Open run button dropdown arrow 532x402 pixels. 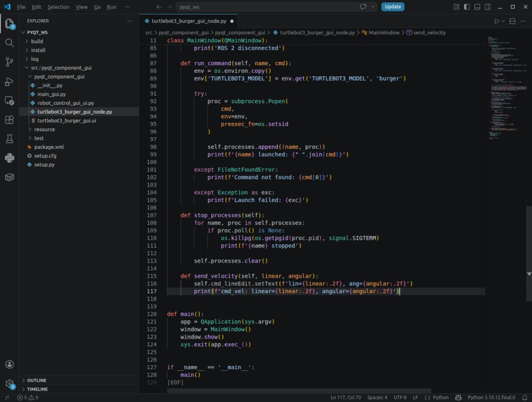click(503, 21)
